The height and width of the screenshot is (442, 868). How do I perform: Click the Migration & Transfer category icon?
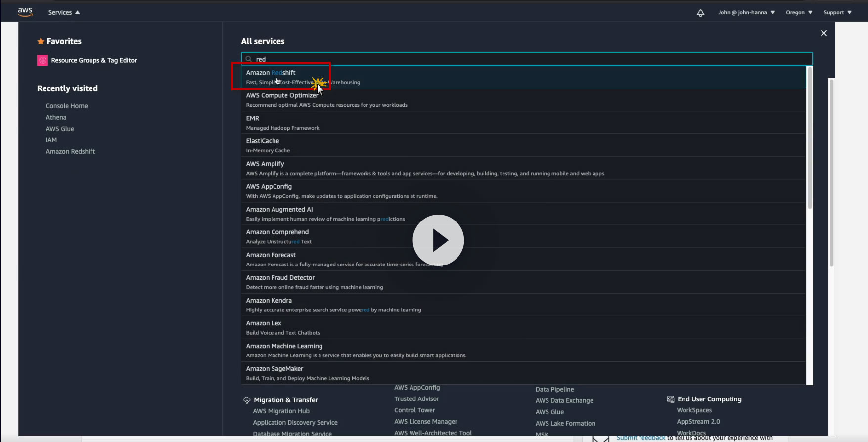(247, 400)
